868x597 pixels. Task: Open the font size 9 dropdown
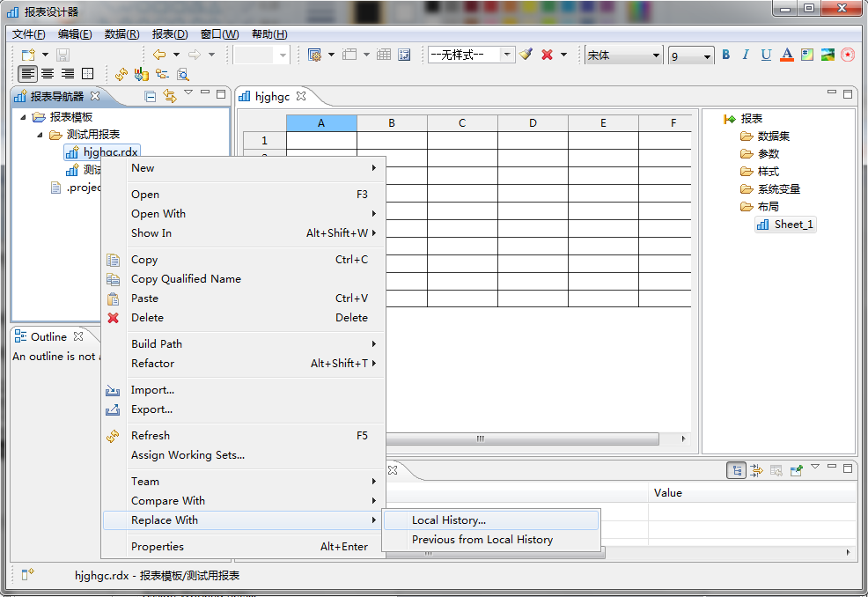coord(707,56)
